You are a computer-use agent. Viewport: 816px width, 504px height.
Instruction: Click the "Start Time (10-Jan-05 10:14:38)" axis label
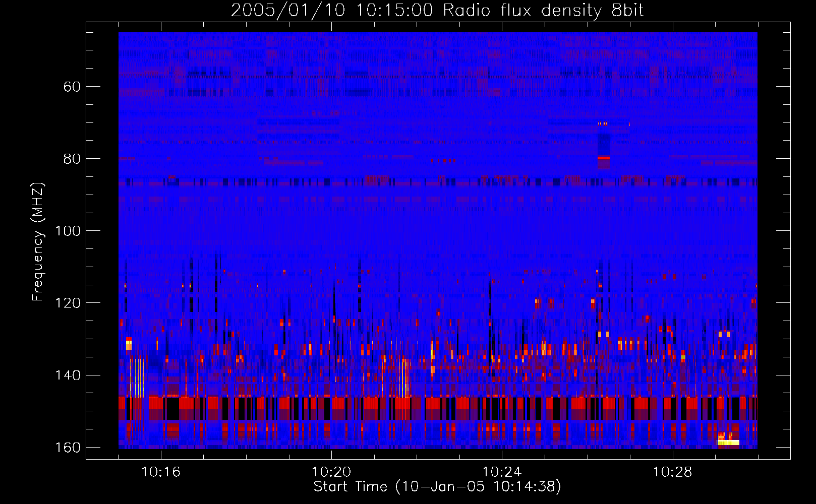[437, 487]
